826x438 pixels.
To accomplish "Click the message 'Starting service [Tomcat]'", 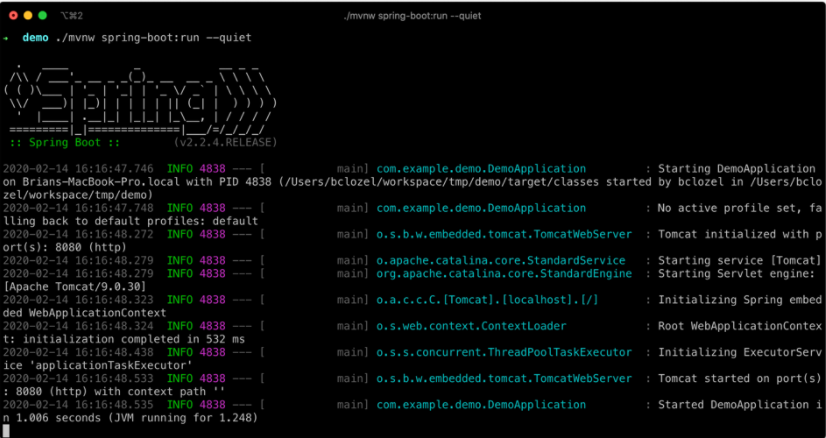I will click(x=740, y=260).
